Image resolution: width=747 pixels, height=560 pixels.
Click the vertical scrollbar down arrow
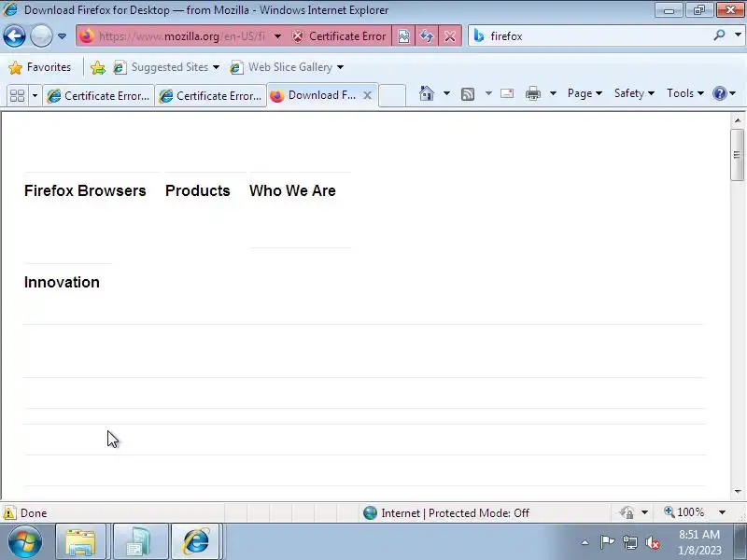(738, 492)
